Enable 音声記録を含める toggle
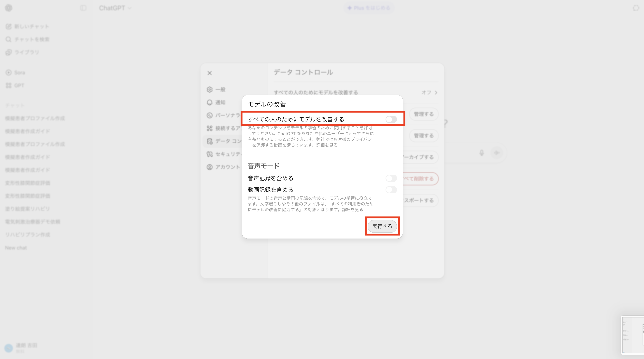 pos(391,178)
